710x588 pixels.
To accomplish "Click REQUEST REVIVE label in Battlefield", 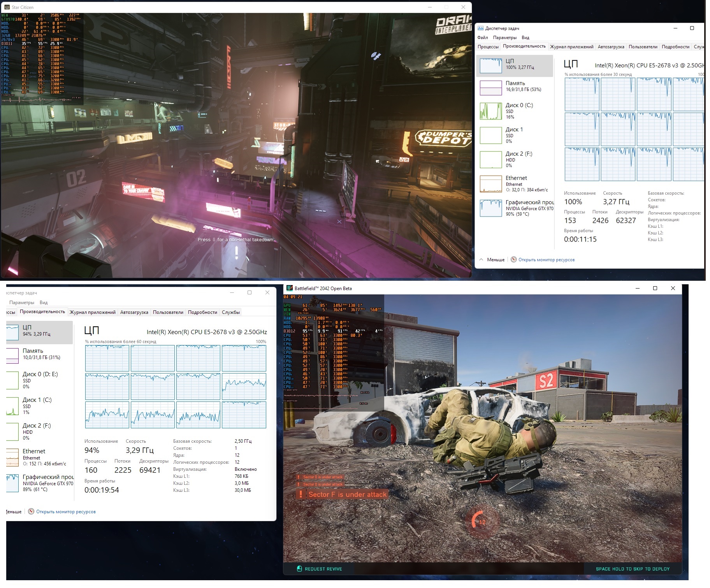I will (x=323, y=569).
